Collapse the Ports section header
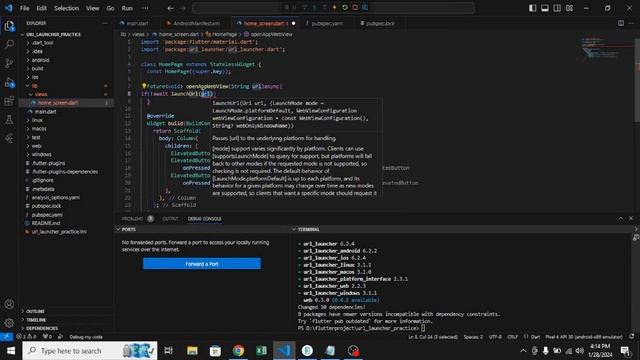Screen dimensions: 640x360 pyautogui.click(x=129, y=229)
